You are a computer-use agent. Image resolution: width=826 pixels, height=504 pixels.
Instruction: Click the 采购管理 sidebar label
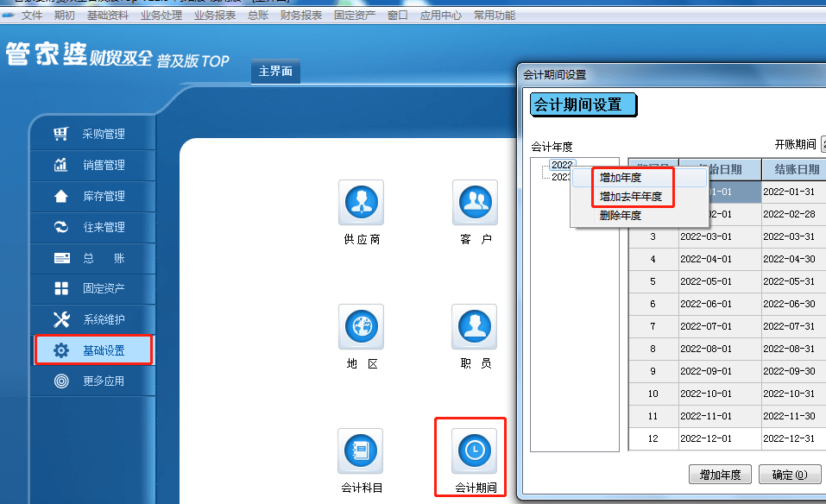pos(104,134)
